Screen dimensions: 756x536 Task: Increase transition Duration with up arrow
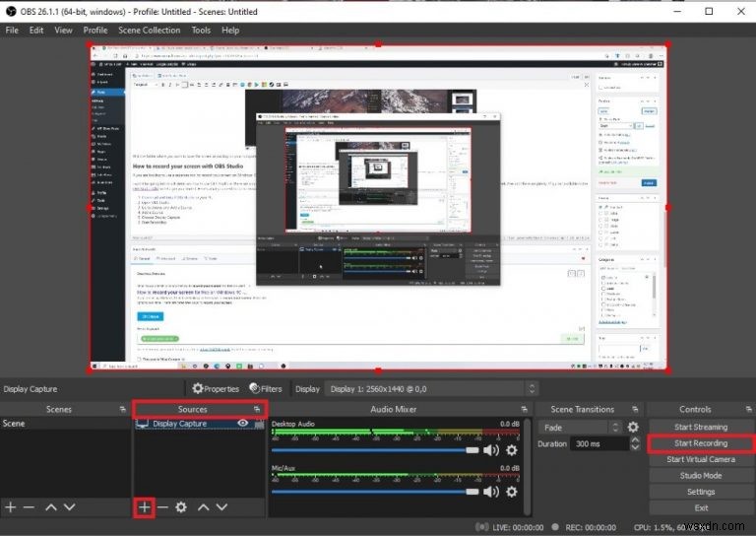pos(636,440)
